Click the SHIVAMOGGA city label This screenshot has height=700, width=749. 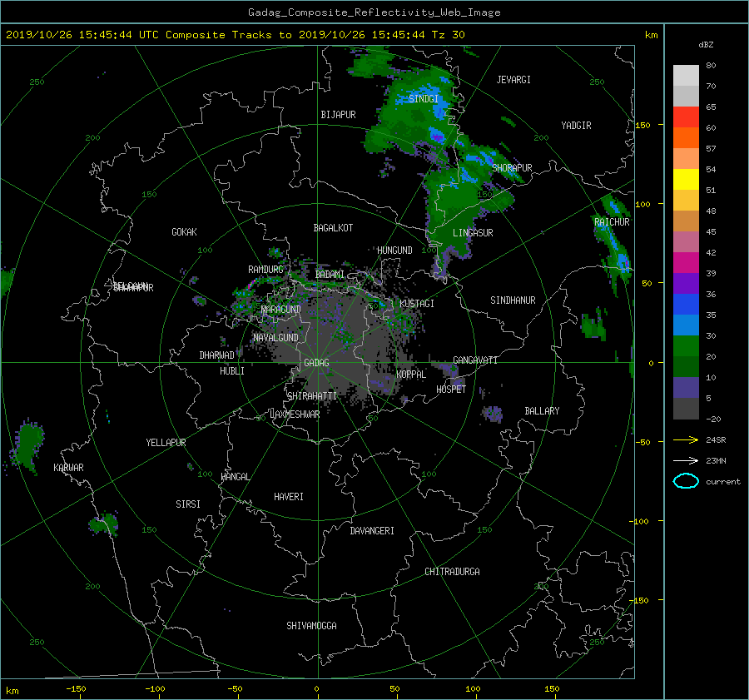(x=311, y=626)
